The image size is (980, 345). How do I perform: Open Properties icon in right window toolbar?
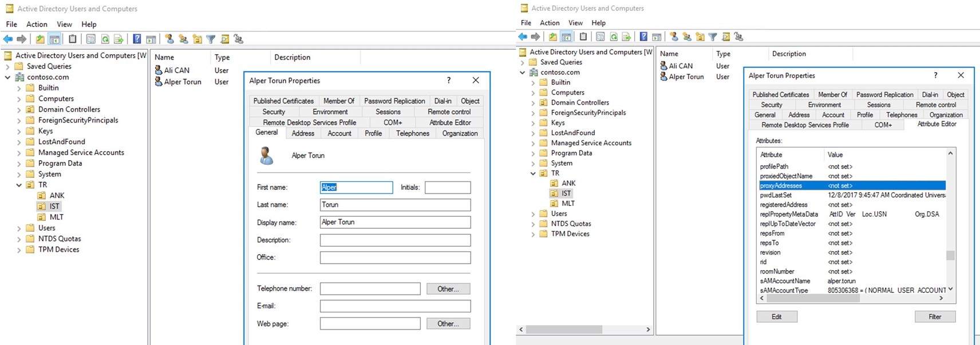coord(600,37)
